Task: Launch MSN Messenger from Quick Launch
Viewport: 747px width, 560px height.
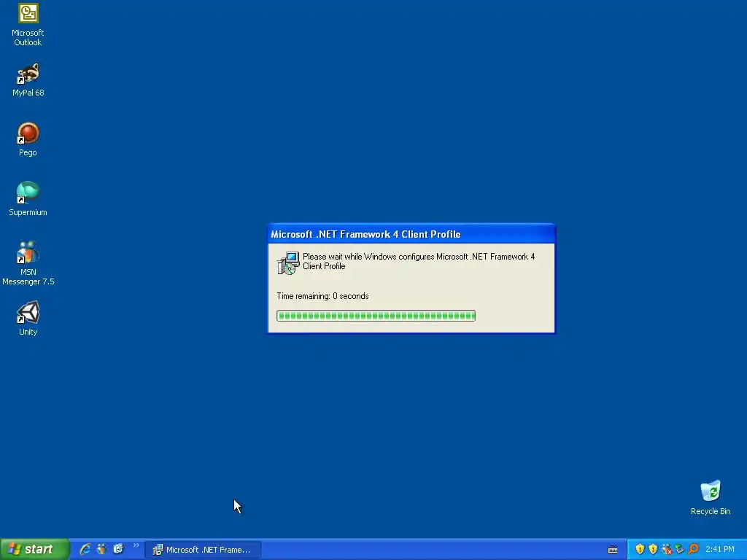Action: 101,549
